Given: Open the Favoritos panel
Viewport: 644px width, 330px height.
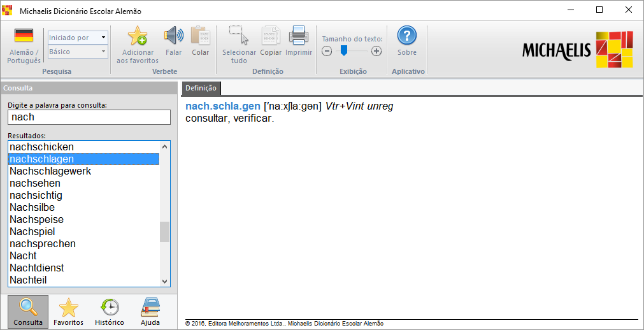Looking at the screenshot, I should coord(69,312).
